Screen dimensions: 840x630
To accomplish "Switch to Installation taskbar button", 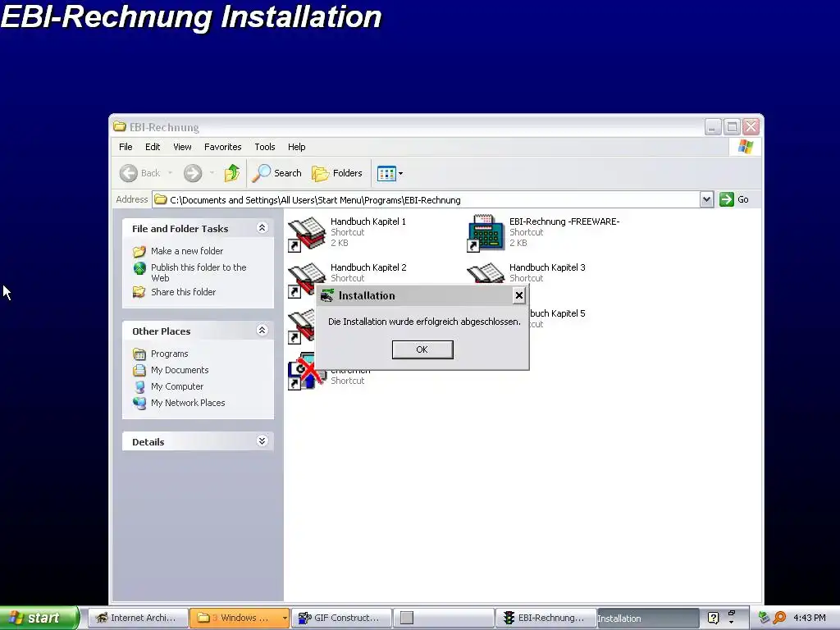I will (647, 619).
